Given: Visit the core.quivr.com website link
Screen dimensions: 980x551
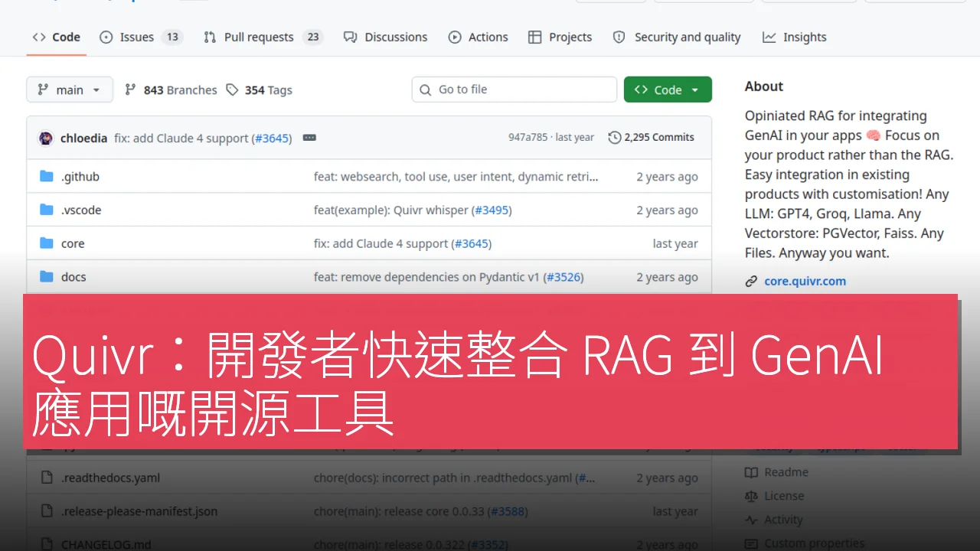Looking at the screenshot, I should (x=805, y=281).
